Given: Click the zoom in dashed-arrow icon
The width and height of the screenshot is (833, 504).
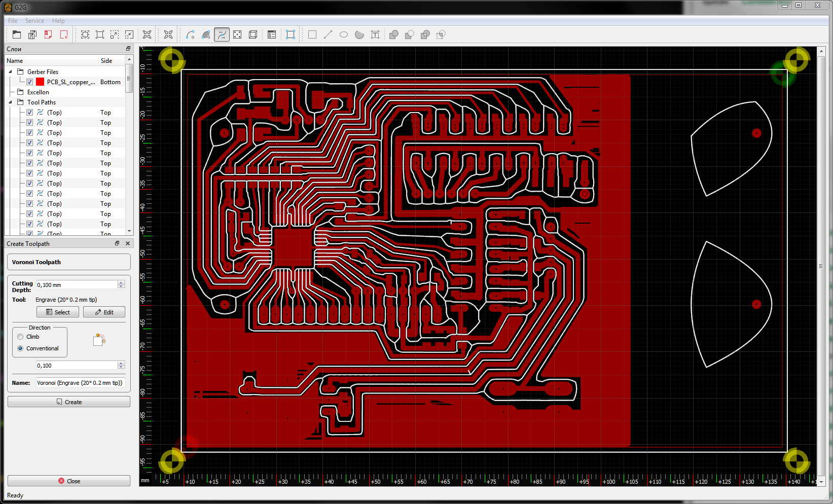Looking at the screenshot, I should tap(115, 34).
